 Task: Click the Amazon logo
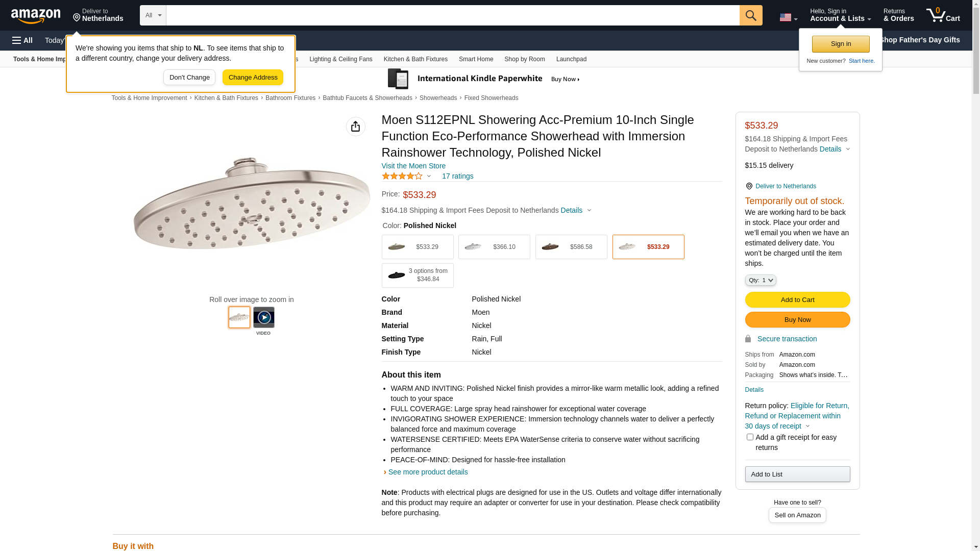(36, 16)
